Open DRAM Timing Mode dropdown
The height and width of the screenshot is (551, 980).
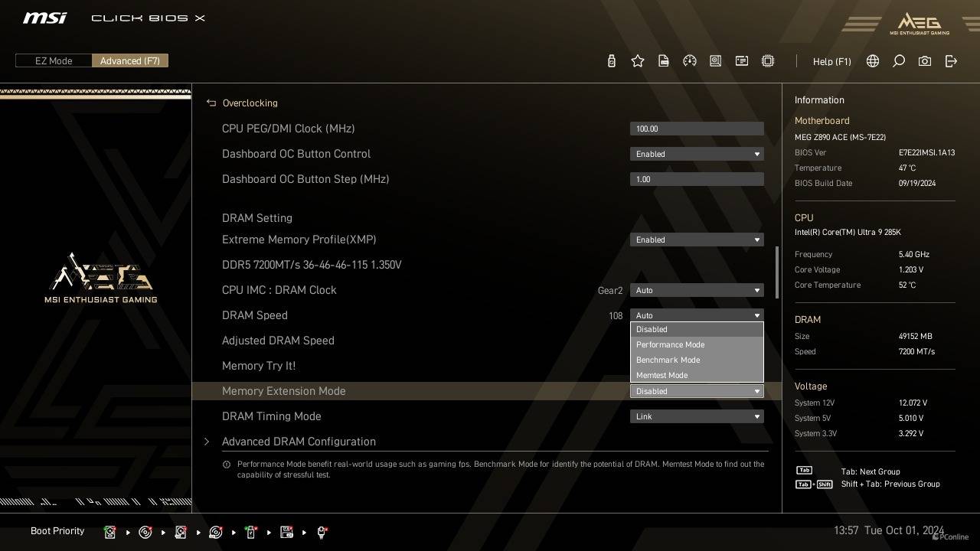696,416
